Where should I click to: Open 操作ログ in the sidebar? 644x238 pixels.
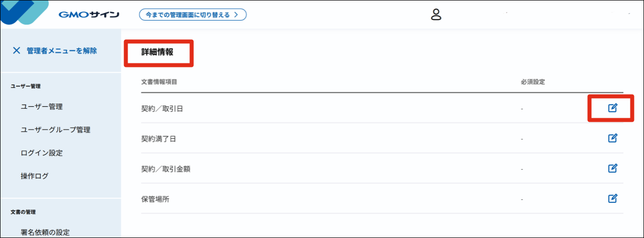click(35, 176)
